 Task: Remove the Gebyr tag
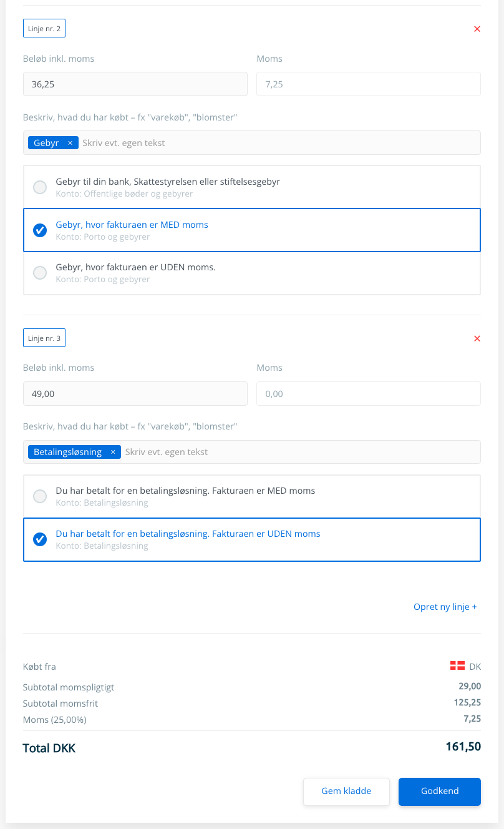(x=70, y=143)
